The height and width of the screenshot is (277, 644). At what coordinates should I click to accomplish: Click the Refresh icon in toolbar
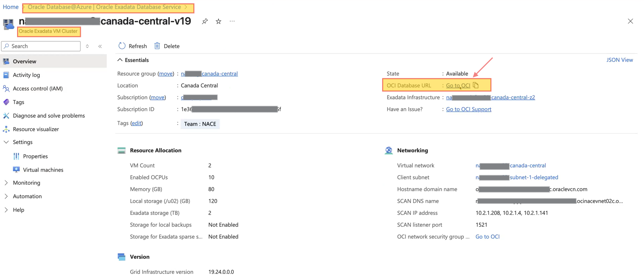click(x=122, y=46)
